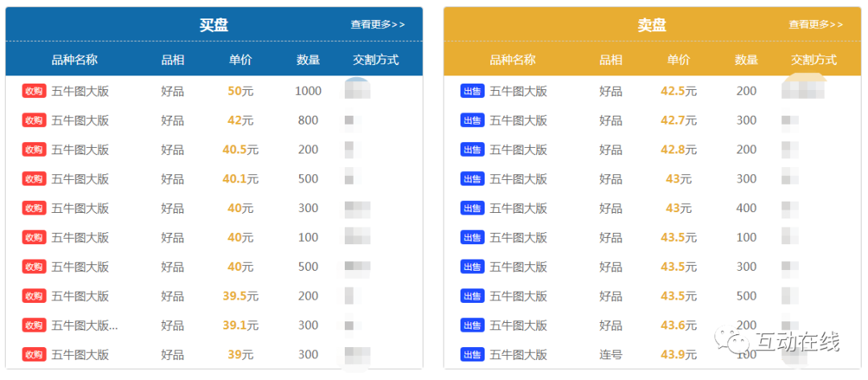
Task: Click the 收购 badge on the 39.1元 row
Action: pos(35,325)
